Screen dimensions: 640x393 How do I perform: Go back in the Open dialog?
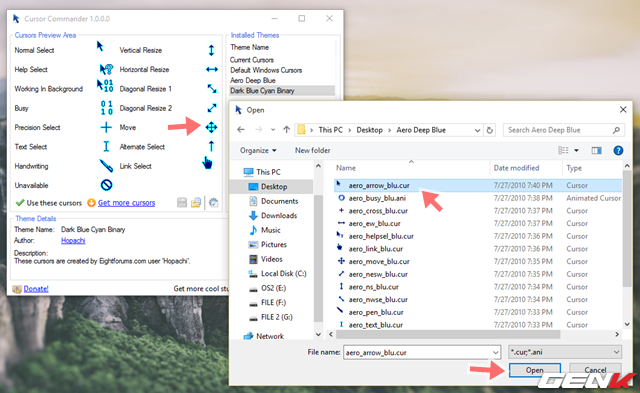tap(241, 130)
